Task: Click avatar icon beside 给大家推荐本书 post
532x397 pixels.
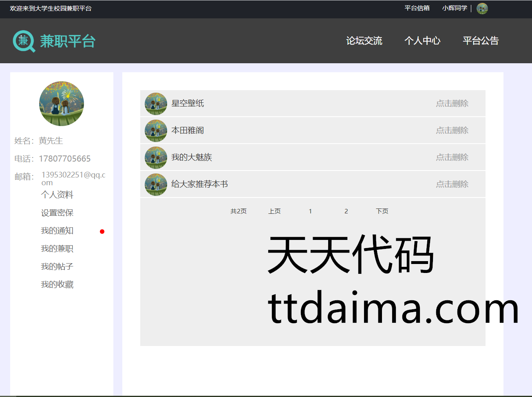Action: click(x=156, y=184)
